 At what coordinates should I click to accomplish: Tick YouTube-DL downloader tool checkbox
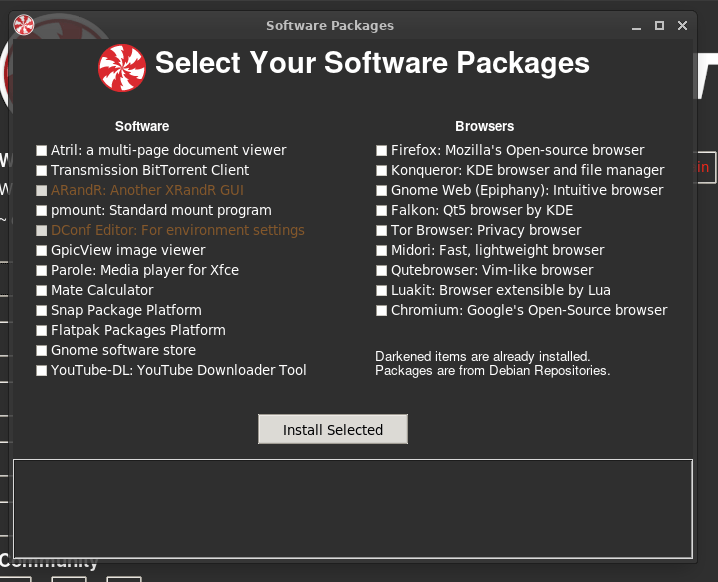[x=42, y=370]
